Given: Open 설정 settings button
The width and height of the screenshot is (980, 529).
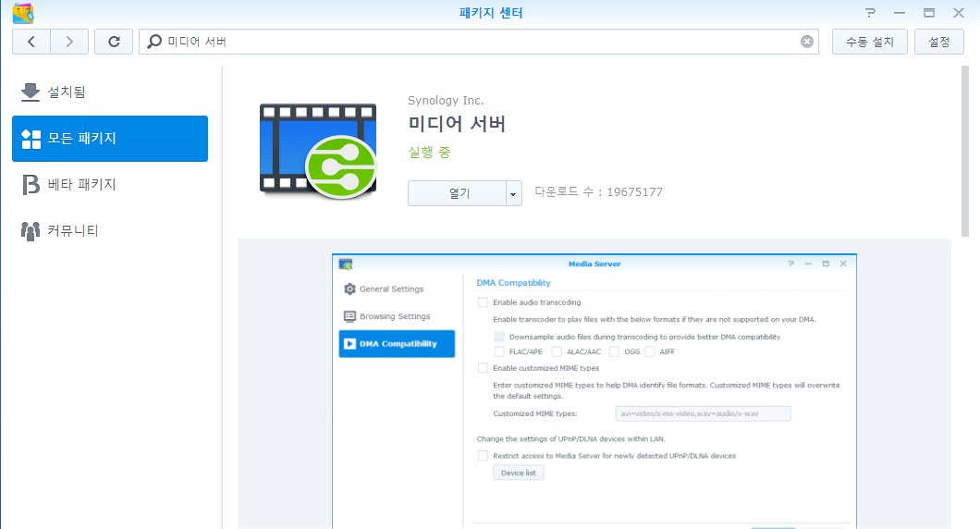Looking at the screenshot, I should 938,42.
